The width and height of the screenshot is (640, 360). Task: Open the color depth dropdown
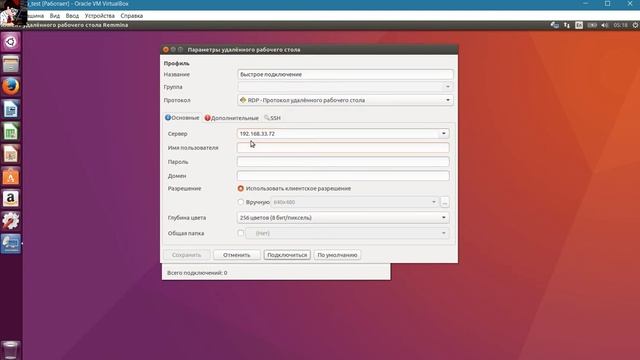coord(343,218)
